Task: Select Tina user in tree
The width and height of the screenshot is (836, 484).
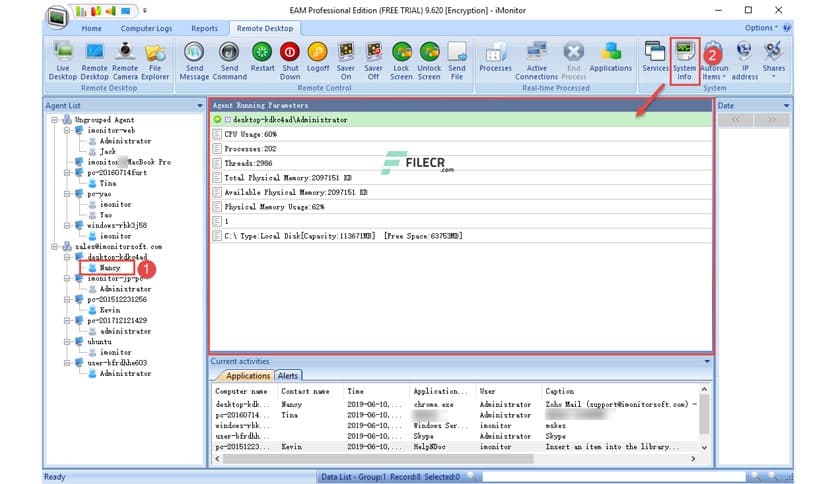Action: click(108, 183)
